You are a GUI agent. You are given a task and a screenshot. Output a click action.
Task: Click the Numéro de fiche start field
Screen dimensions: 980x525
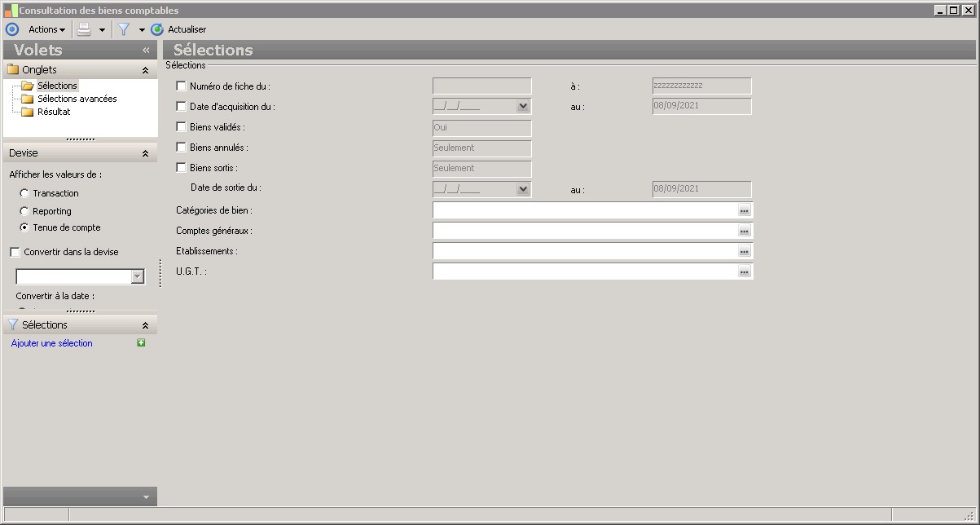tap(482, 86)
